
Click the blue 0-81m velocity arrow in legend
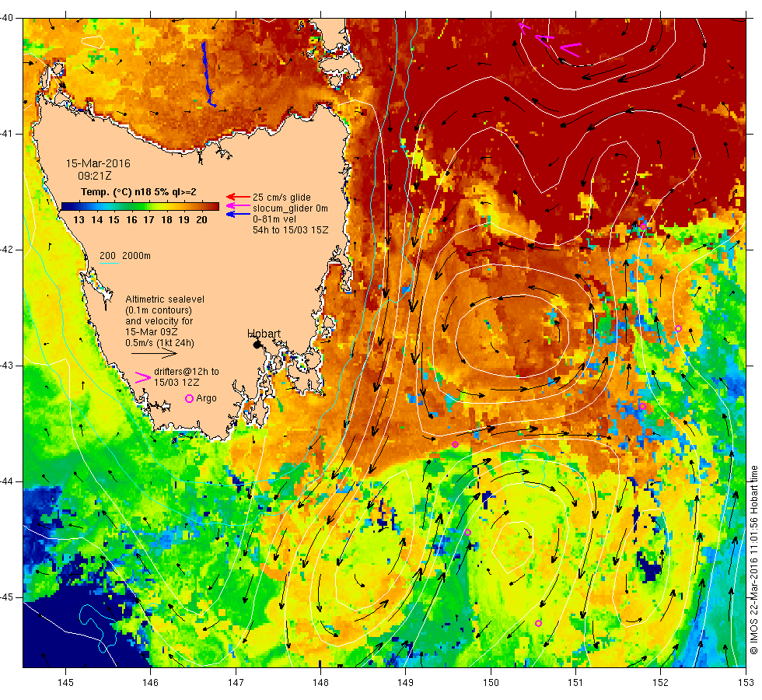click(x=238, y=214)
